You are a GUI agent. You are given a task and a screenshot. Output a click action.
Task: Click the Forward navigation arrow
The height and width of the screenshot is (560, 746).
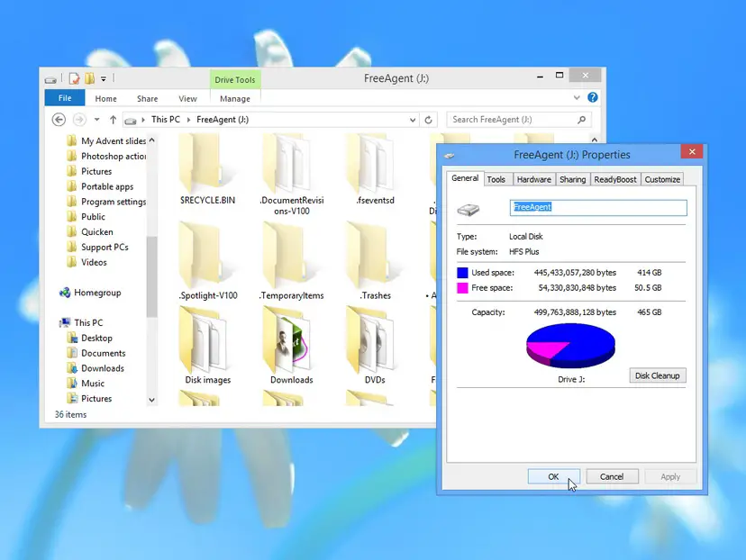tap(79, 120)
